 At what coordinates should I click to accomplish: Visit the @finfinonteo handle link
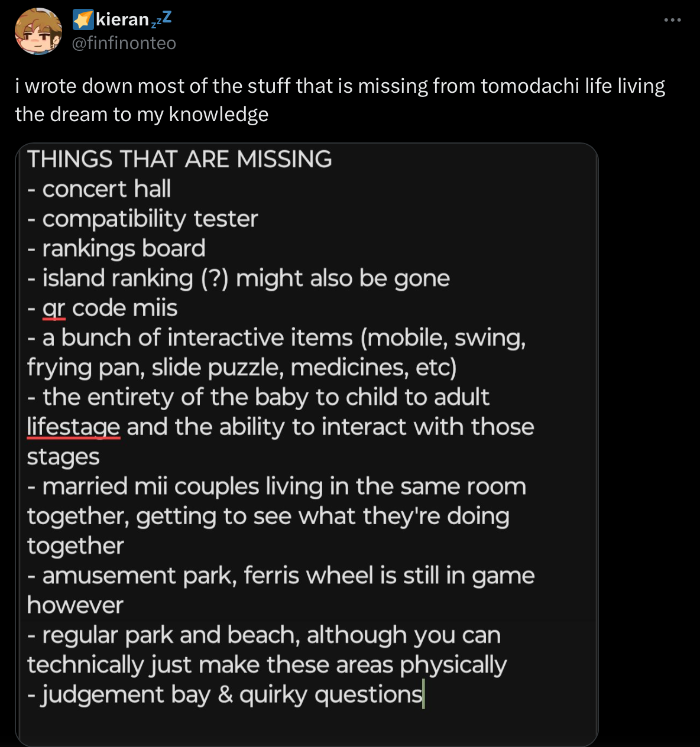124,43
